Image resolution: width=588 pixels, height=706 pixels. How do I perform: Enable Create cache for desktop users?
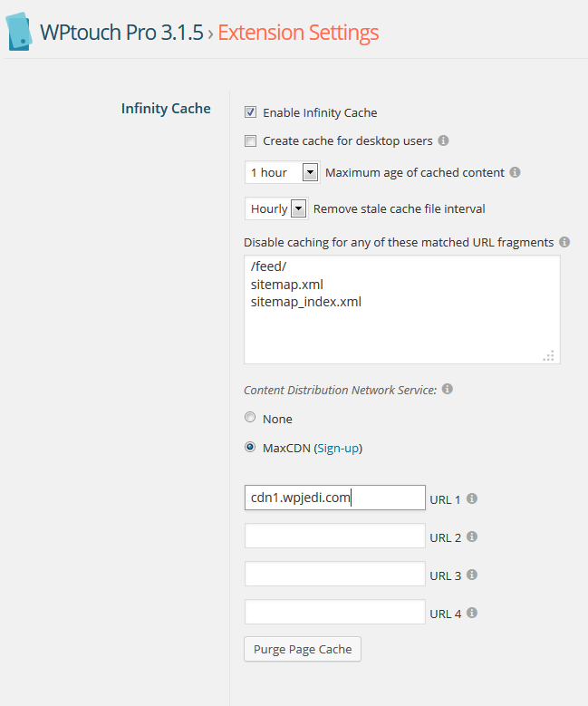pos(250,141)
